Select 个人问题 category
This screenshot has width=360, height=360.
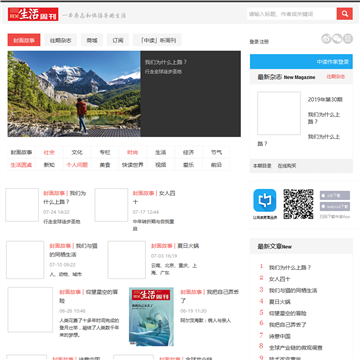pyautogui.click(x=77, y=165)
